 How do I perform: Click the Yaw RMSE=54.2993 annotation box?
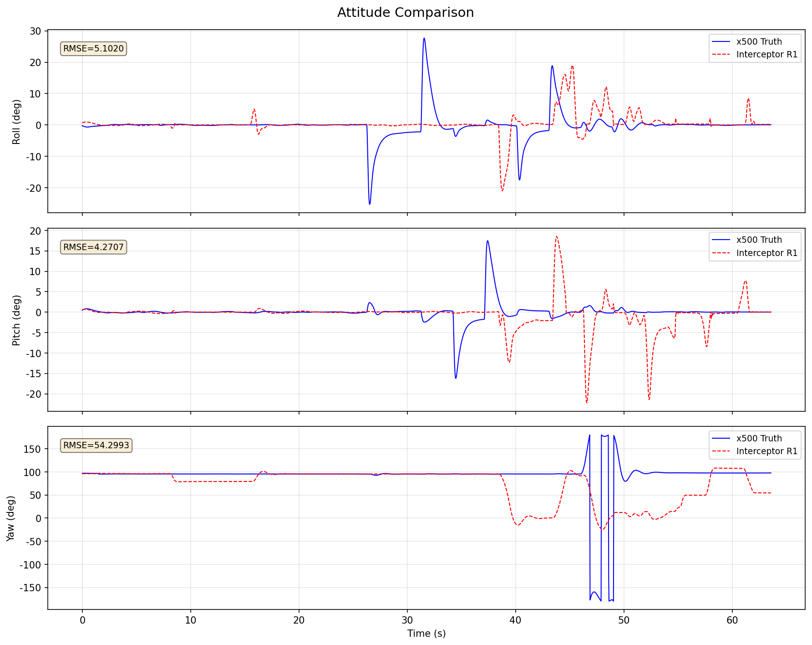coord(96,445)
